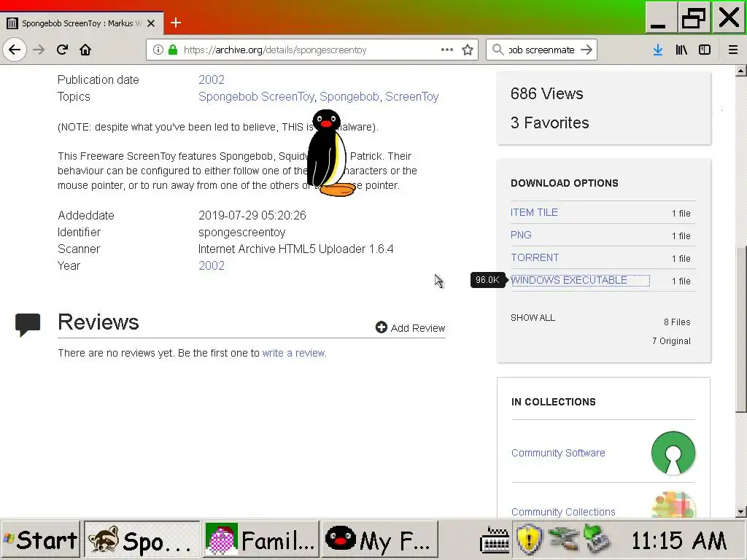Click the forward navigation arrow
747x560 pixels.
(39, 50)
